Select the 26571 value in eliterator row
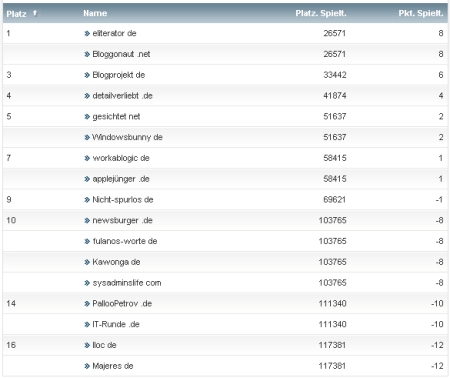450x378 pixels. point(335,33)
